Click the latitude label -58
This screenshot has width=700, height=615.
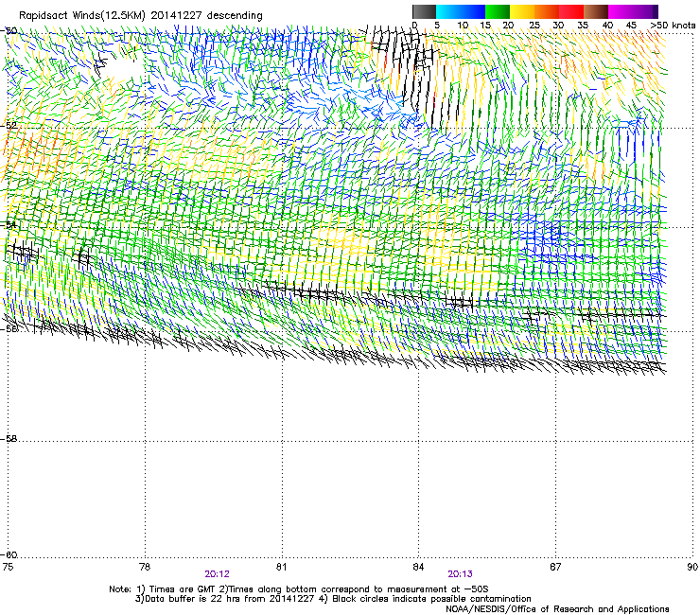coord(9,439)
